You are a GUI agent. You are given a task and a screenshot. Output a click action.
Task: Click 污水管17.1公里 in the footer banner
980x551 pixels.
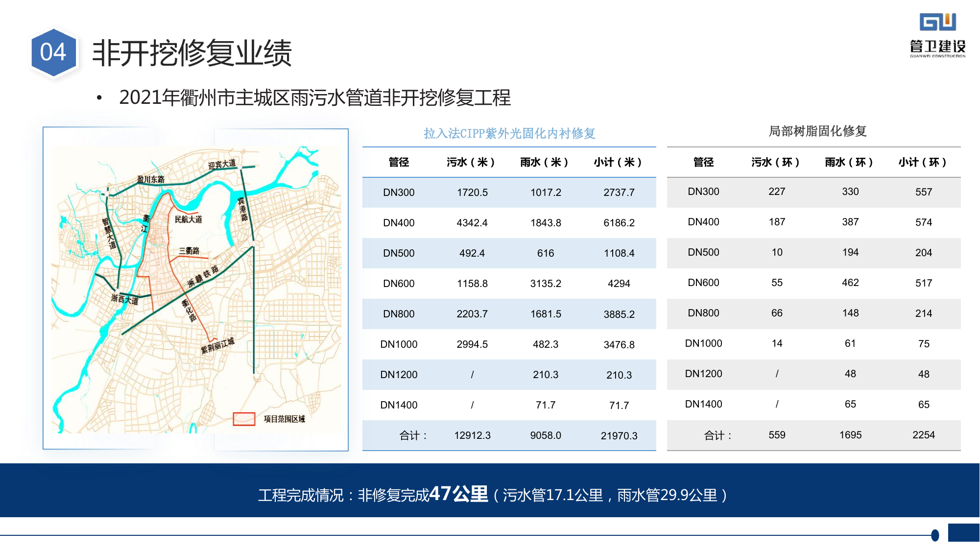(553, 495)
